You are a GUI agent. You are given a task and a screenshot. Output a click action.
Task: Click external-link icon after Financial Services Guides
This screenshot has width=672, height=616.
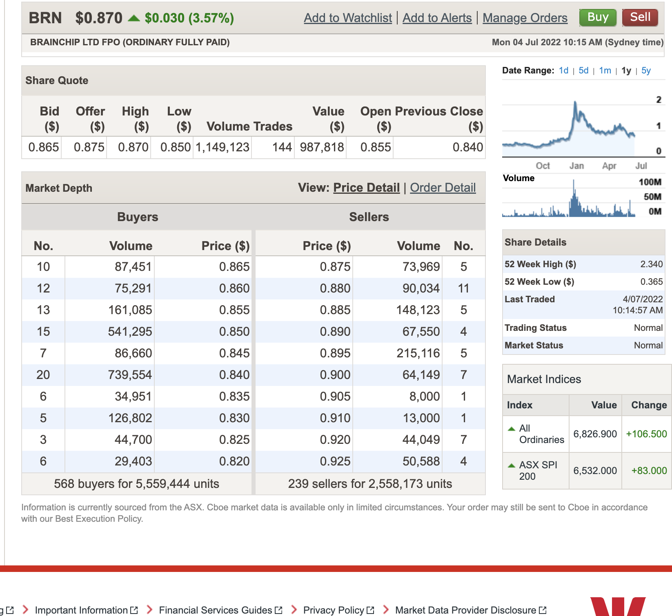278,610
